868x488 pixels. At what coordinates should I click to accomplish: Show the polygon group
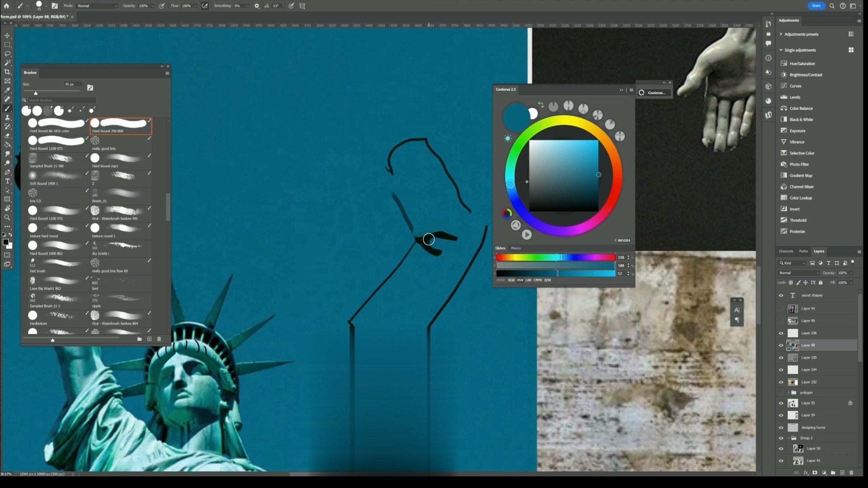[x=781, y=393]
